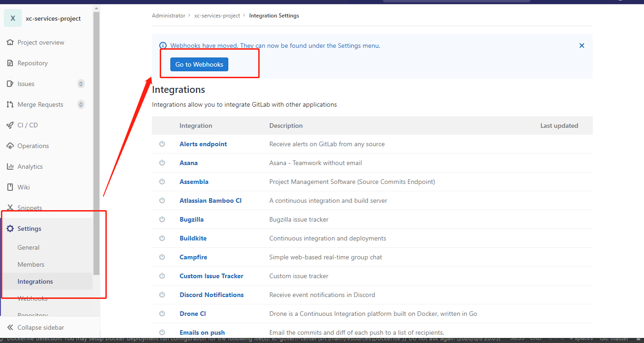Click the Wiki book icon

(x=10, y=187)
